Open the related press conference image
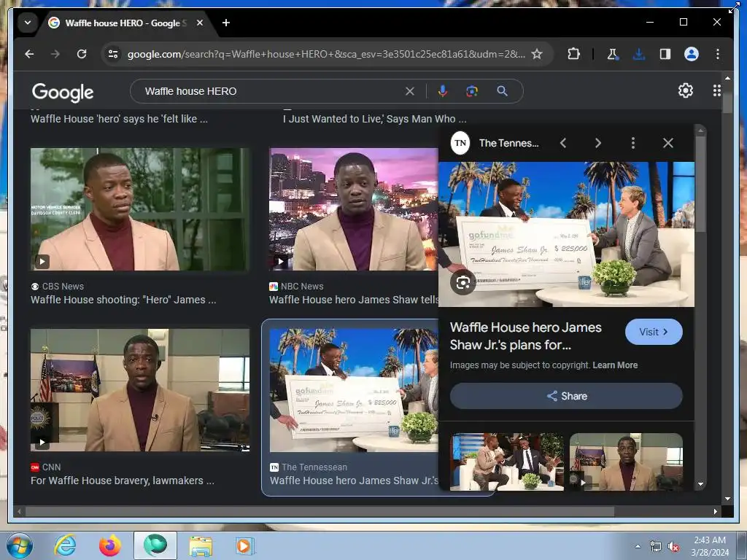The width and height of the screenshot is (747, 560). 626,462
